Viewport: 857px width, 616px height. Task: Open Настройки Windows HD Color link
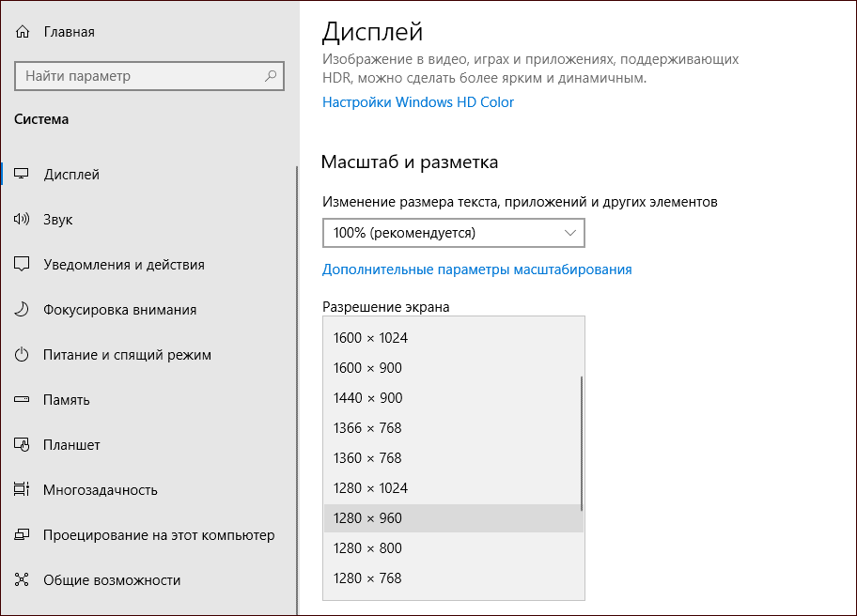[418, 102]
